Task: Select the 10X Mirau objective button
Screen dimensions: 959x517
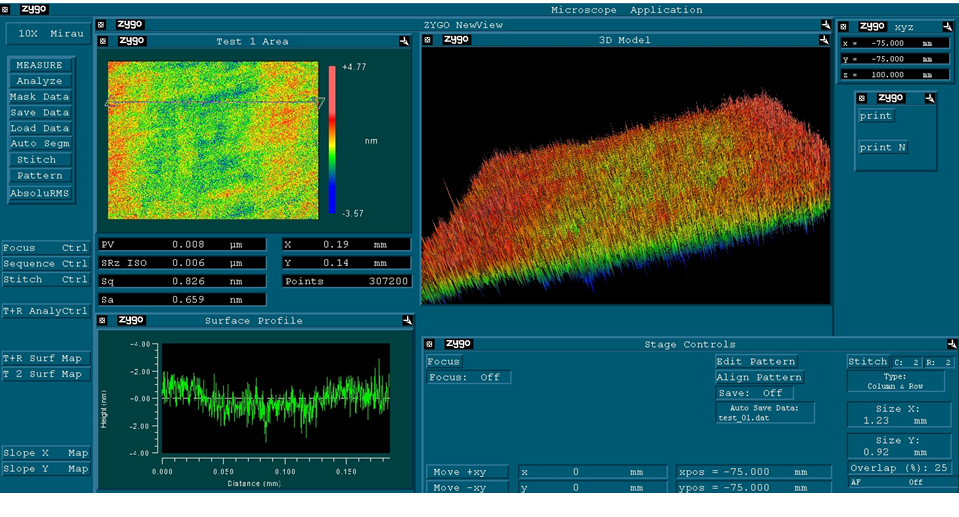Action: 50,34
